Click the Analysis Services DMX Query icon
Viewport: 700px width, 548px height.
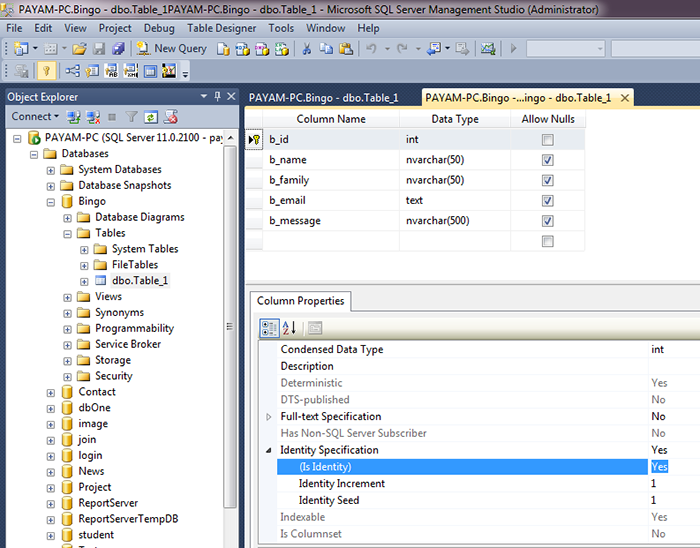point(262,49)
